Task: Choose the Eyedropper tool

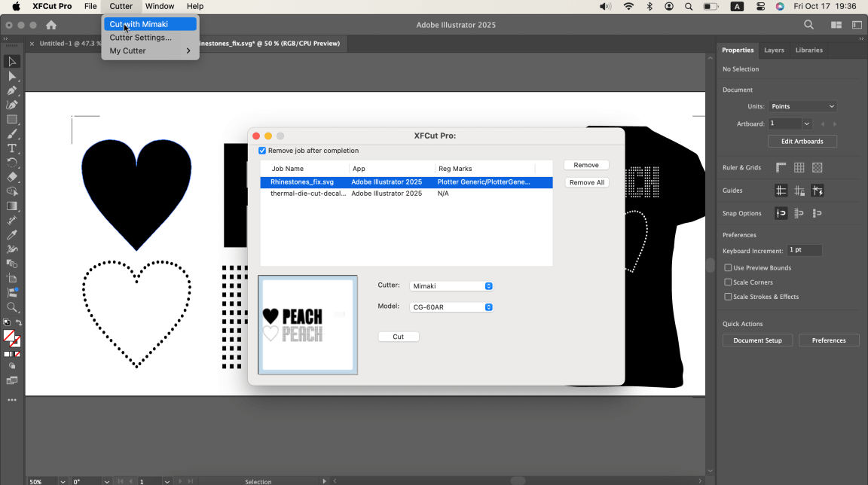Action: (x=11, y=234)
